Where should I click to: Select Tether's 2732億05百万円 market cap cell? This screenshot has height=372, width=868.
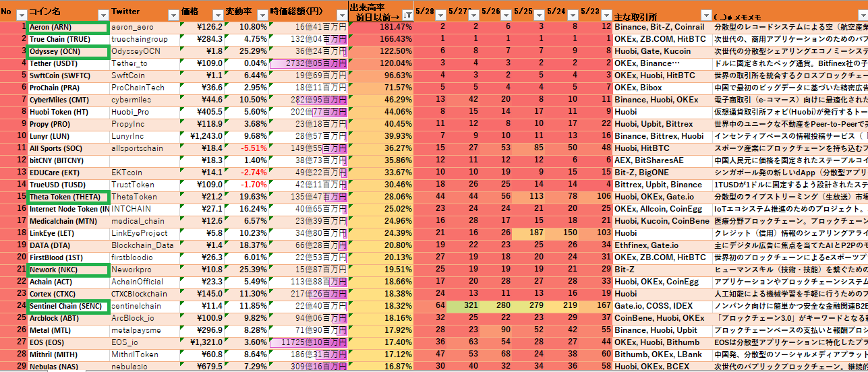point(308,63)
